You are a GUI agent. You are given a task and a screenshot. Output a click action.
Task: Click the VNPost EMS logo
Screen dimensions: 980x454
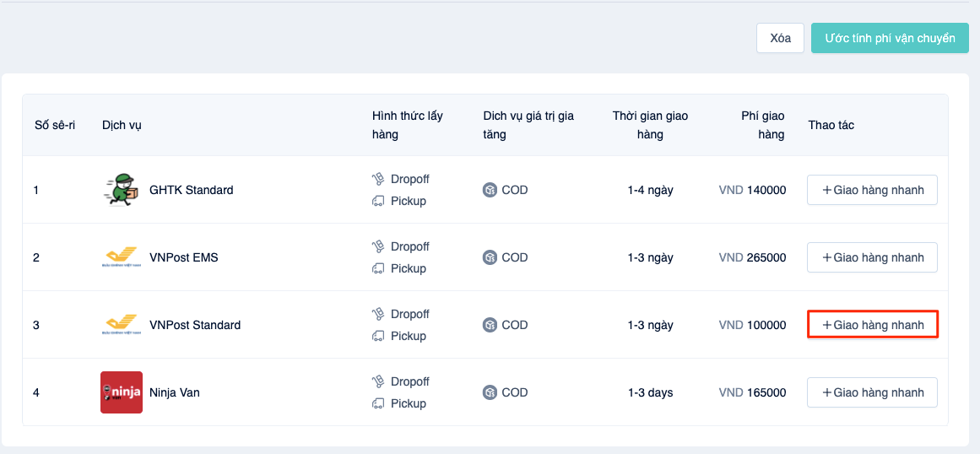coord(122,257)
